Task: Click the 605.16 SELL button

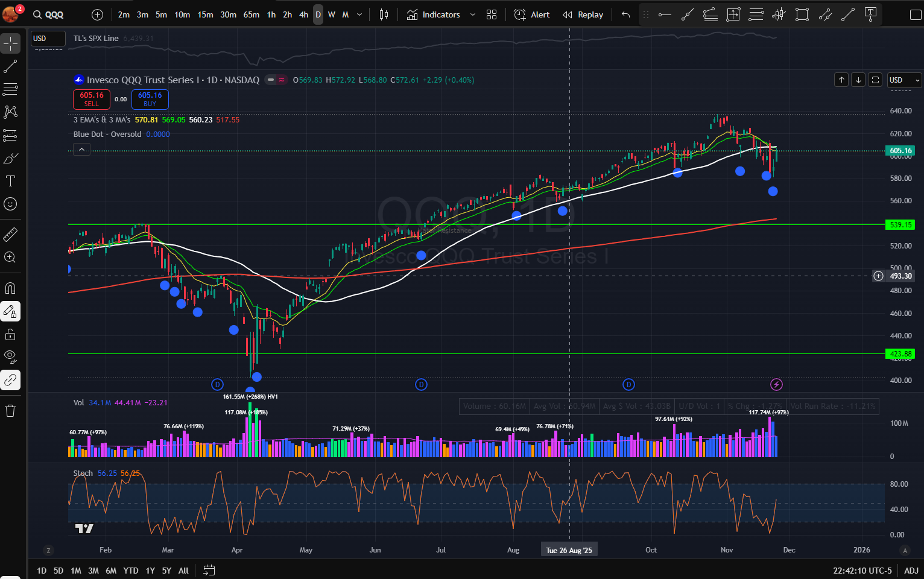Action: (x=91, y=99)
